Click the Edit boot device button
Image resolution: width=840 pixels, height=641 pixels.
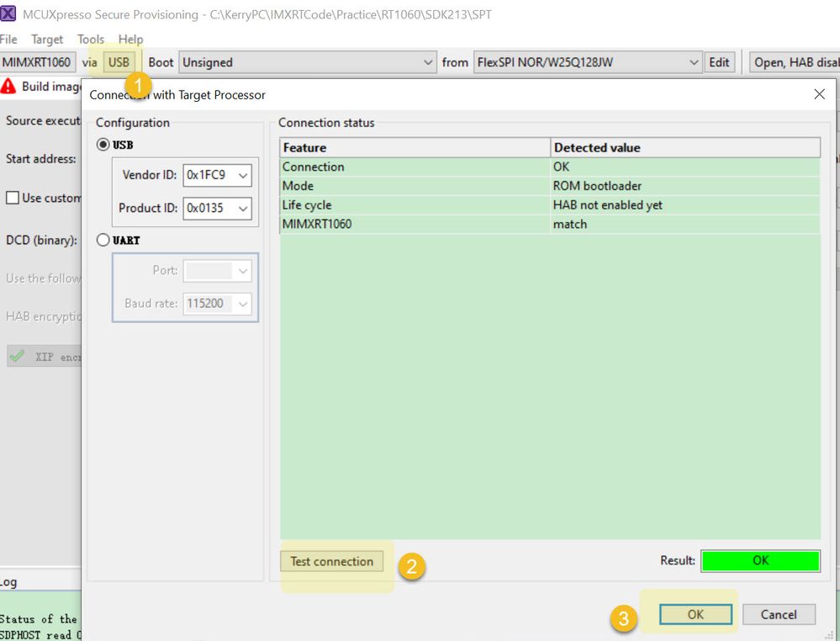[719, 62]
